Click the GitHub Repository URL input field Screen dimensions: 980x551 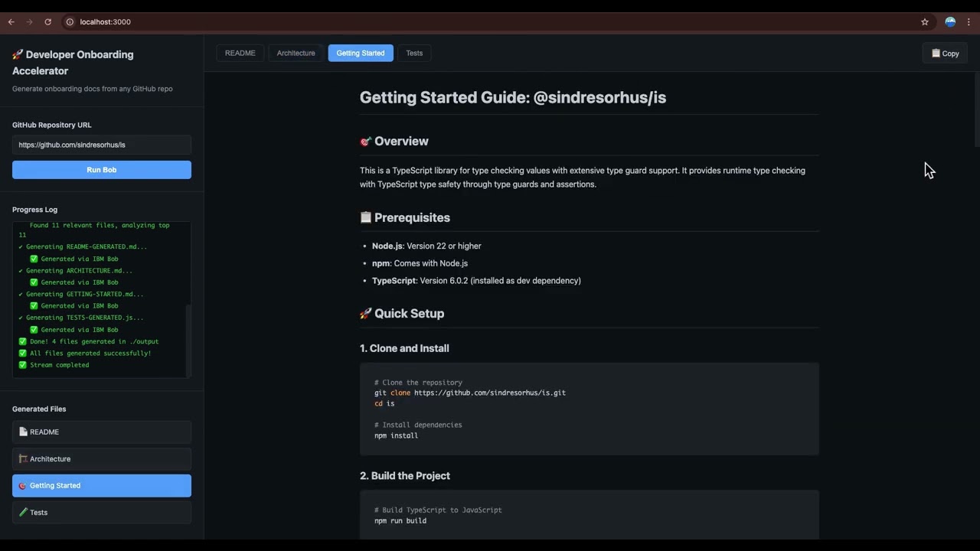[x=102, y=145]
